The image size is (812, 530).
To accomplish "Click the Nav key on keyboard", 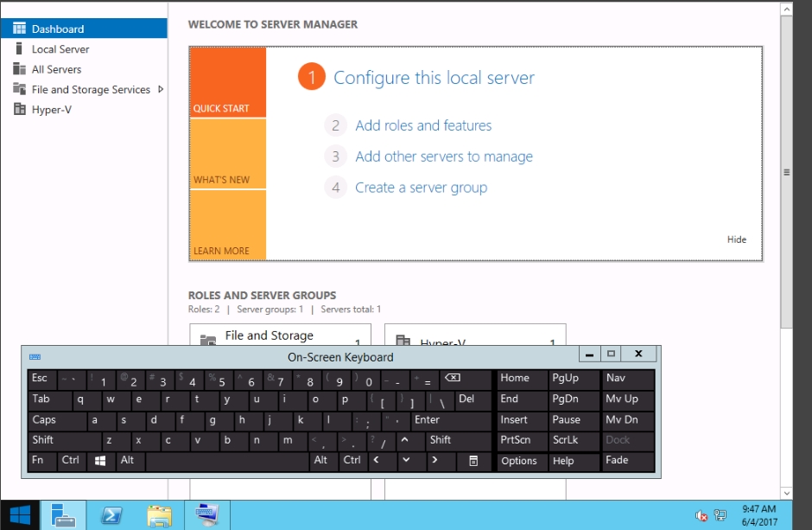I will (628, 380).
